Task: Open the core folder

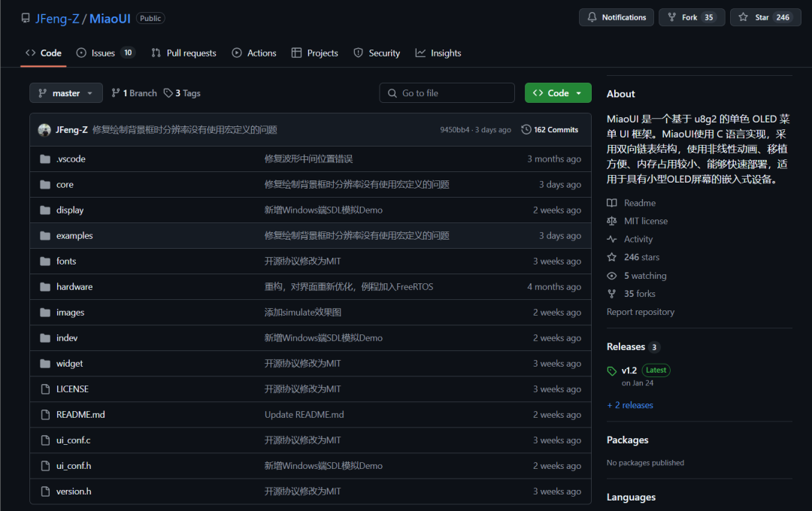Action: pyautogui.click(x=65, y=185)
